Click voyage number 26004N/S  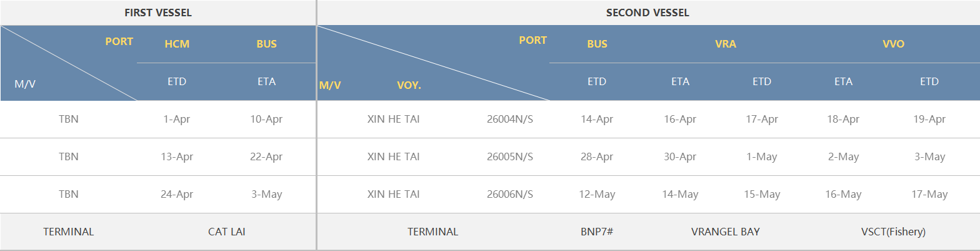[x=510, y=119]
